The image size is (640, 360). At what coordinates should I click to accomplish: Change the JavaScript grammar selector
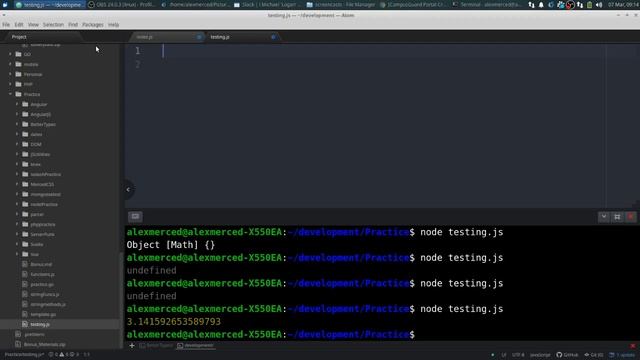point(540,355)
